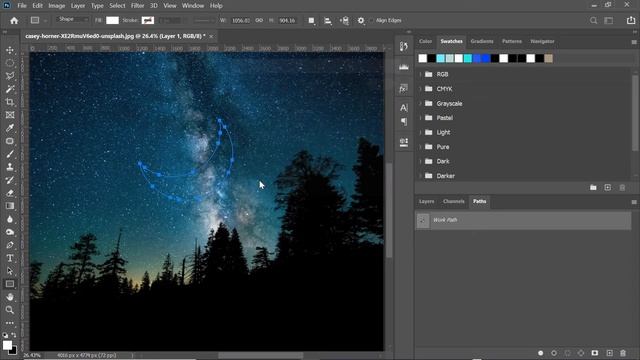Open the Layer menu

point(78,6)
